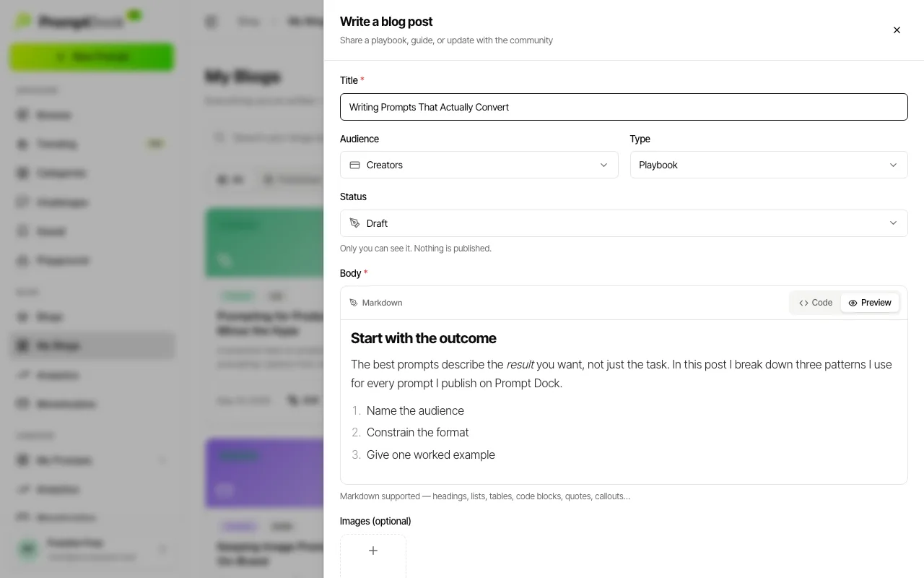Screen dimensions: 924x578
Task: Open the Audience dropdown showing Creators
Action: 479,165
